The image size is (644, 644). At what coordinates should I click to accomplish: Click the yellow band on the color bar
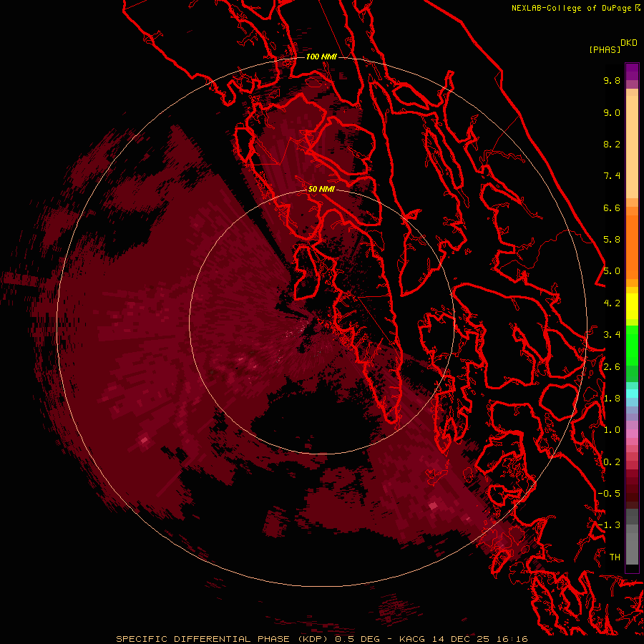coord(632,306)
